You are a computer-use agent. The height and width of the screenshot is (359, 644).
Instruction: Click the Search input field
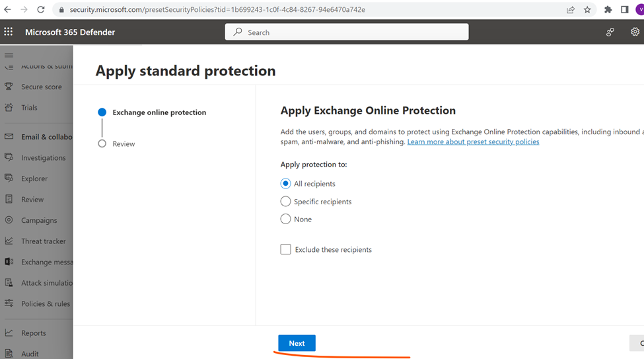pyautogui.click(x=347, y=32)
